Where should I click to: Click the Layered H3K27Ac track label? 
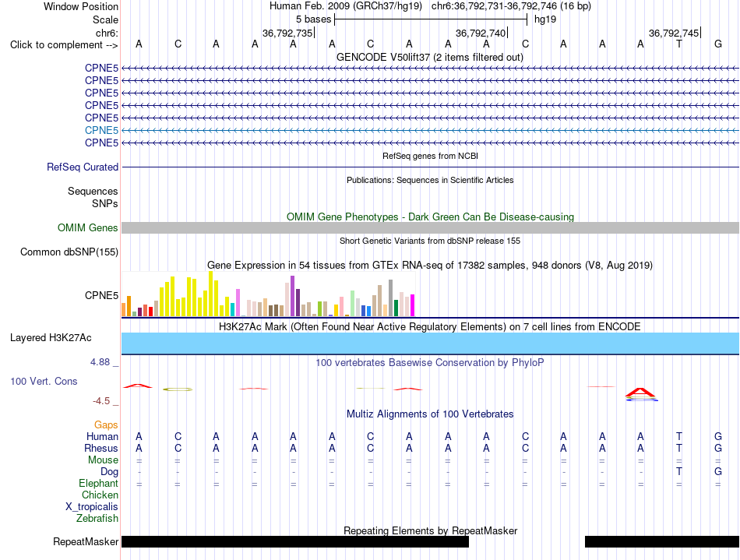[x=51, y=338]
